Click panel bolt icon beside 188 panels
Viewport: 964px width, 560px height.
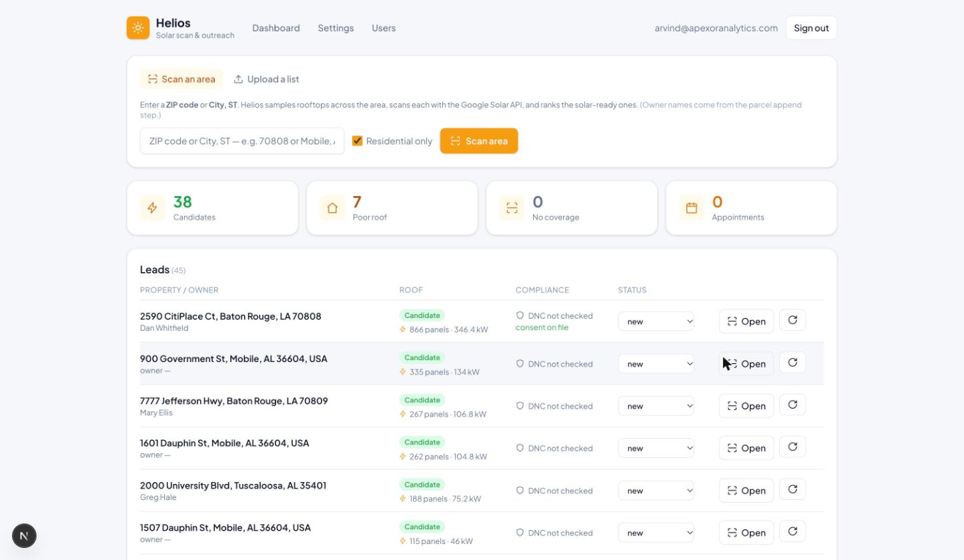(403, 499)
